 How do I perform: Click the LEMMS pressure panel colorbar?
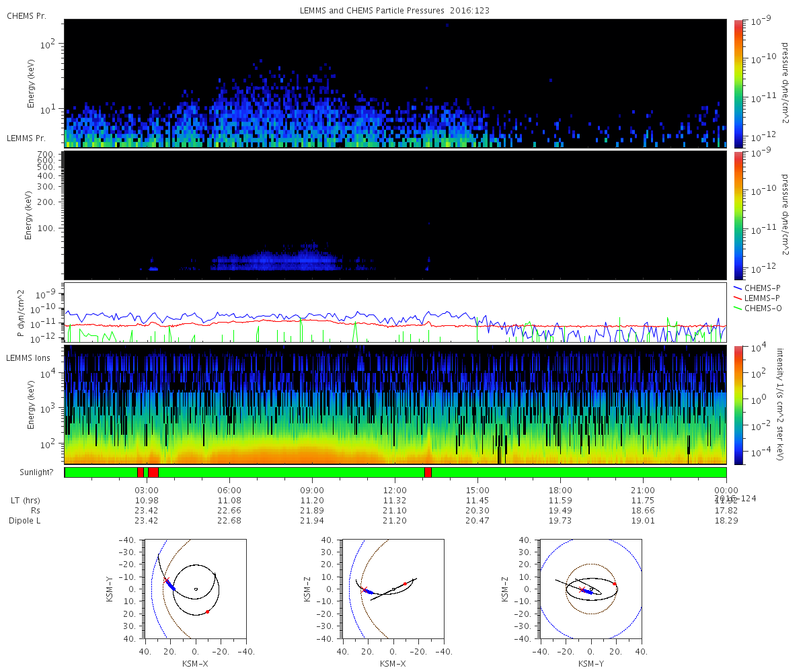coord(738,215)
